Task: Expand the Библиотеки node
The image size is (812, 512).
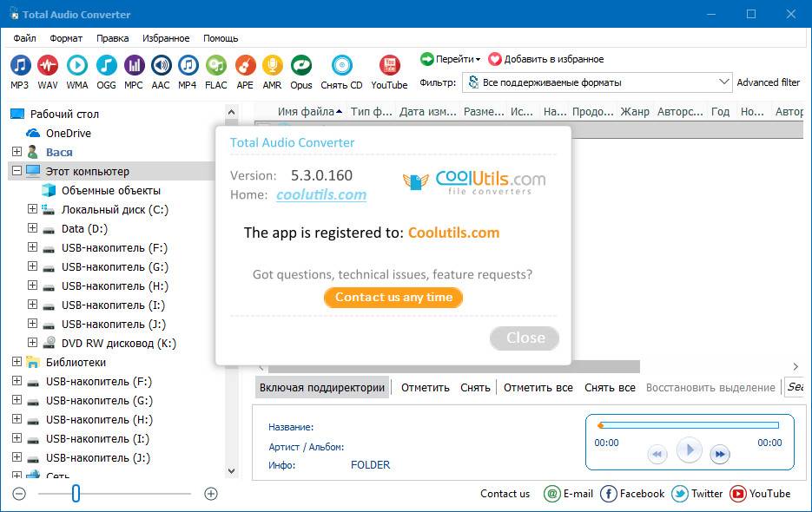Action: (17, 361)
